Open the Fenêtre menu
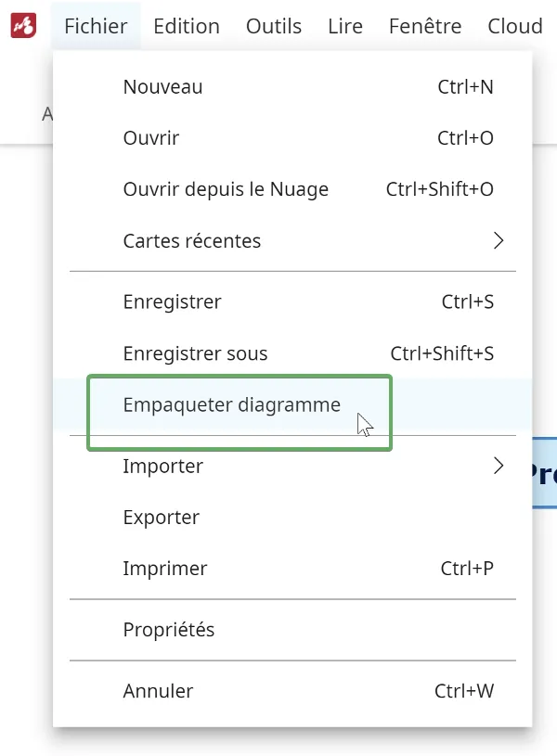 [425, 26]
